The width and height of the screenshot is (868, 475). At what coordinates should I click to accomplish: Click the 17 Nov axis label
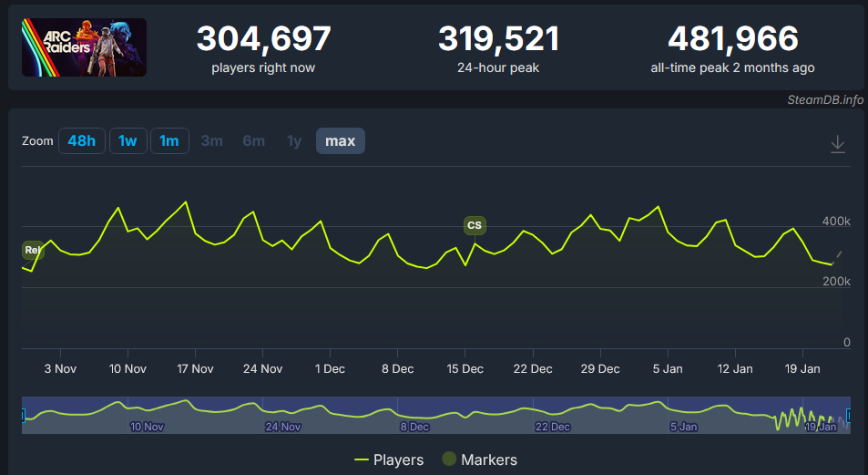(195, 368)
